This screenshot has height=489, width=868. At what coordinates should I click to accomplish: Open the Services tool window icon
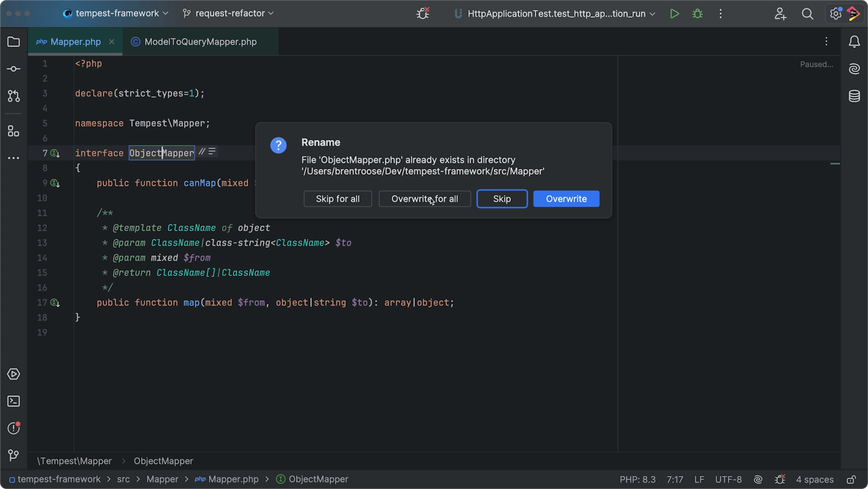(13, 374)
